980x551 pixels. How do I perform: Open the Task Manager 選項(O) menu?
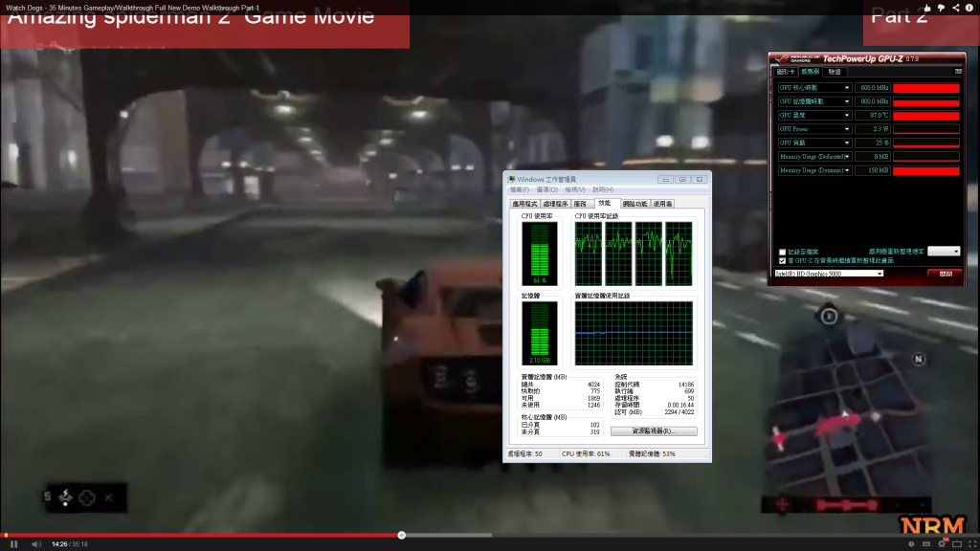coord(546,190)
